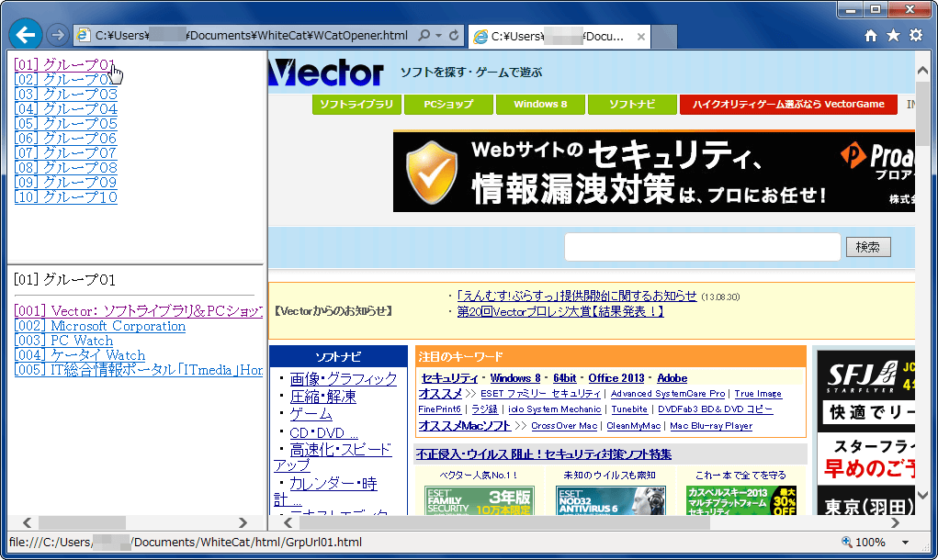Open True Image link

pyautogui.click(x=758, y=394)
